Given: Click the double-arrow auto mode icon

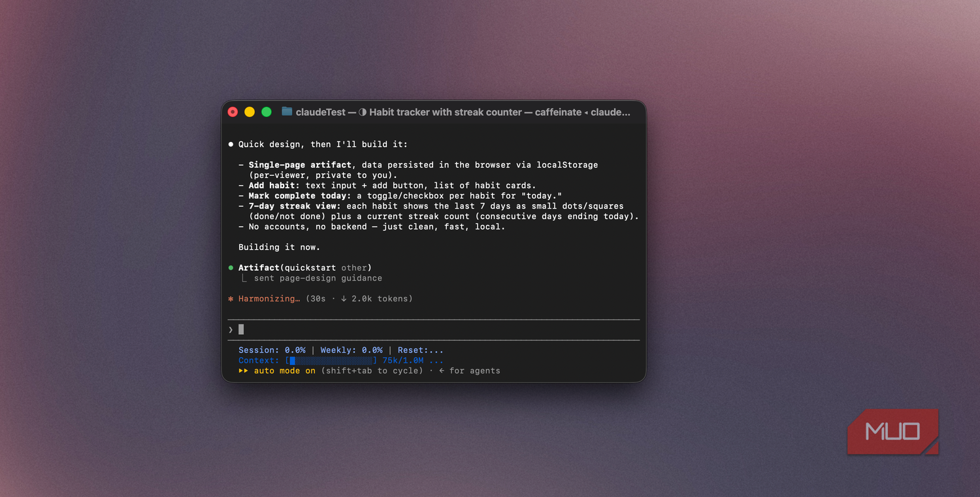Looking at the screenshot, I should tap(243, 371).
